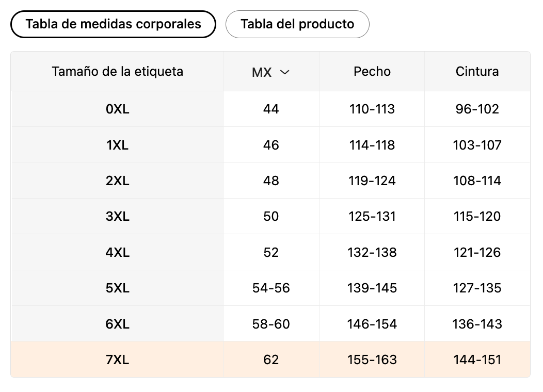This screenshot has width=543, height=392.
Task: Click the highlighted 7XL size row
Action: 117,360
